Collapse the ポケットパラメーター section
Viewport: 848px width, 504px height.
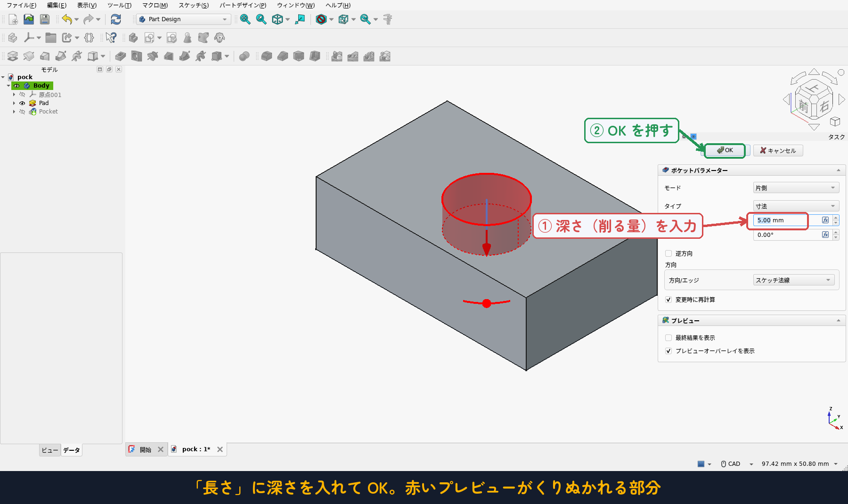[839, 170]
